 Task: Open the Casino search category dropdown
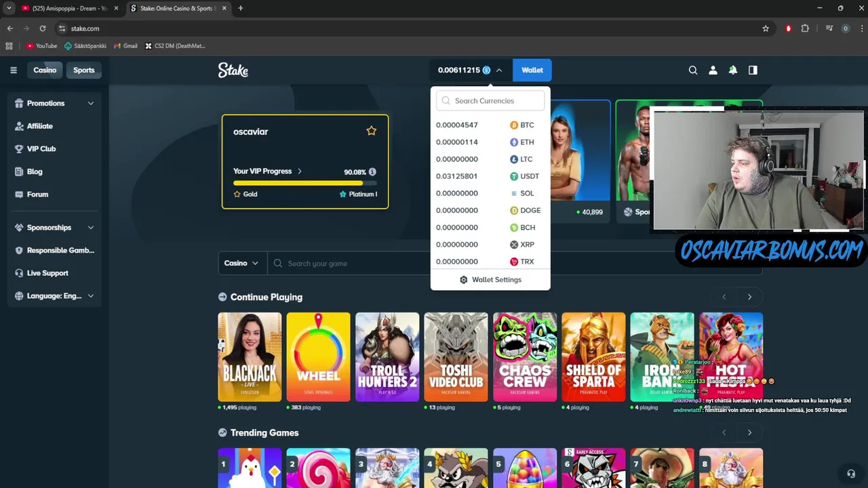pos(242,263)
